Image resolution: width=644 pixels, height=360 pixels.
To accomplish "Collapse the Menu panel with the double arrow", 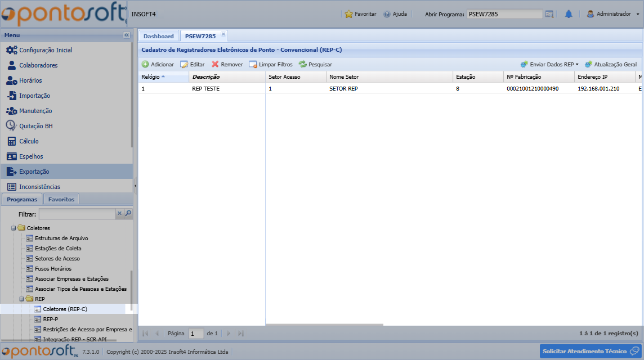I will click(x=126, y=35).
